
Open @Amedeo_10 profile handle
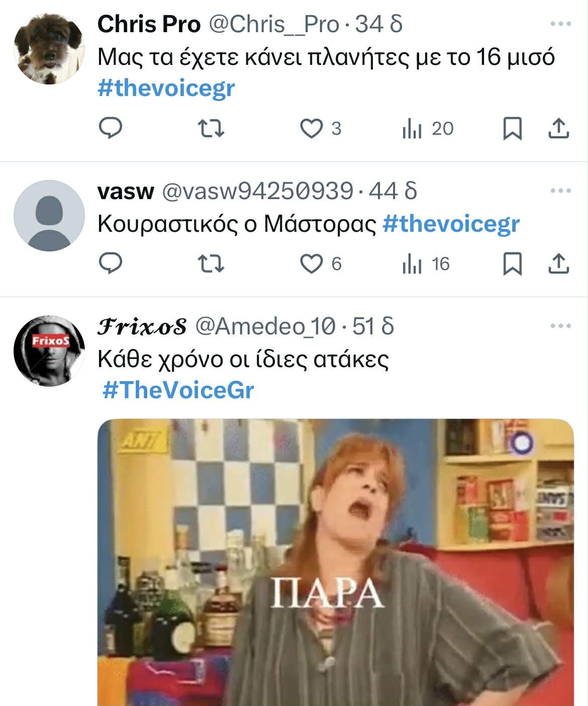pos(265,327)
